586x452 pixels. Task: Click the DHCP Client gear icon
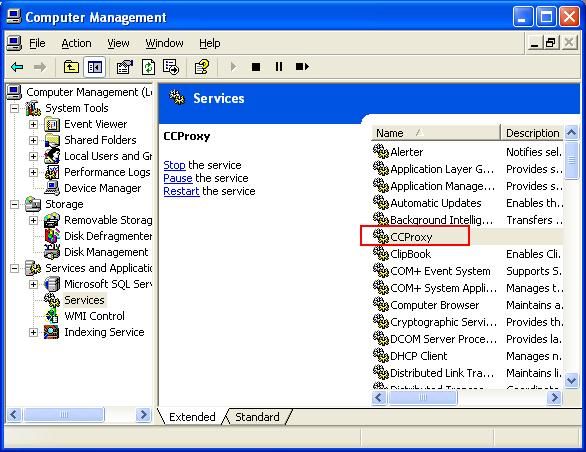381,356
